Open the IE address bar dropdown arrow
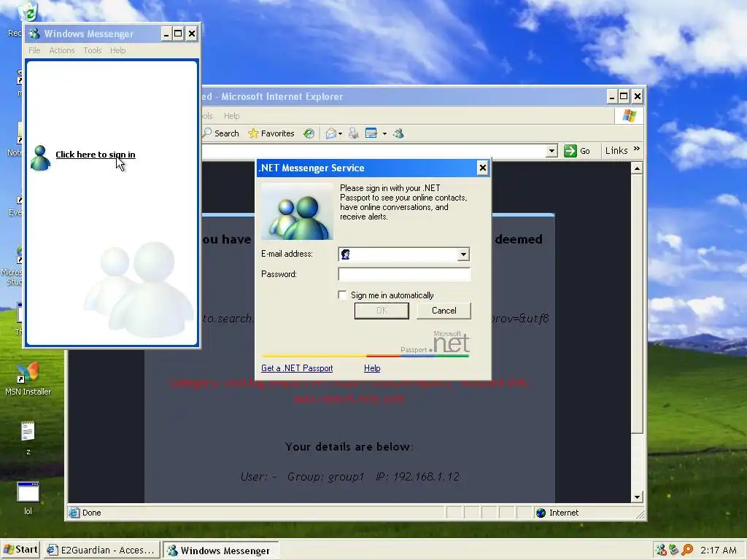Viewport: 747px width, 560px height. point(551,151)
